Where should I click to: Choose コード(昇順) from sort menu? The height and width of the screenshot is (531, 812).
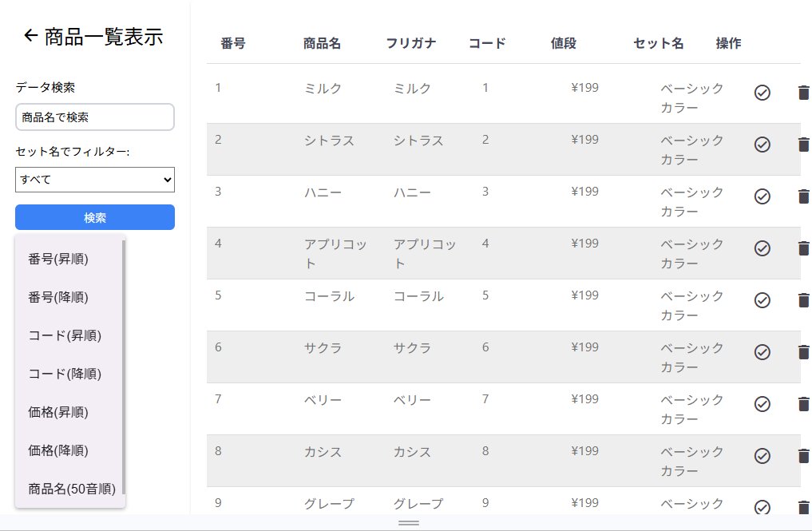click(x=70, y=335)
